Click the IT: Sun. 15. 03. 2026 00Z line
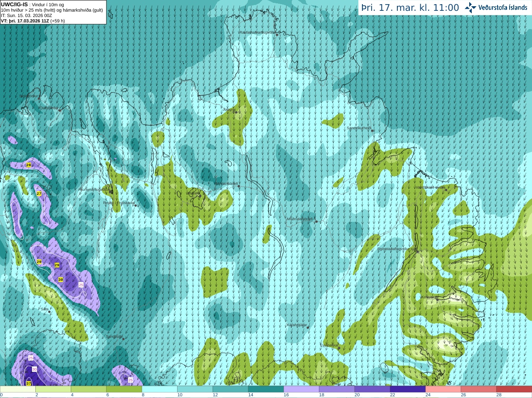The height and width of the screenshot is (398, 532). [x=26, y=15]
